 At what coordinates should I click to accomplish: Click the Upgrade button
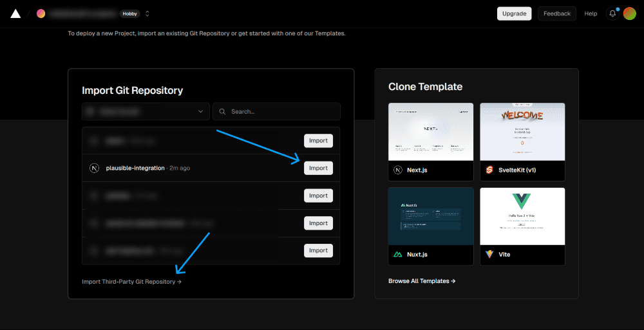coord(514,14)
